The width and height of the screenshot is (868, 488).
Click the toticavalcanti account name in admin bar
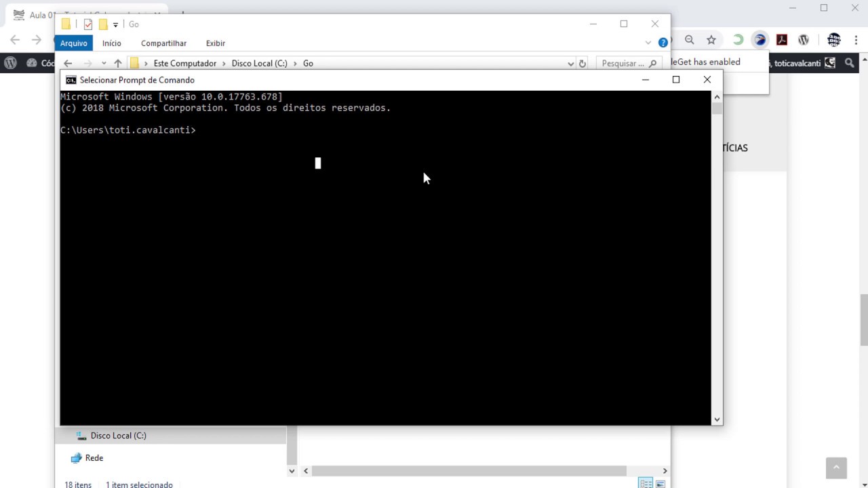[797, 63]
